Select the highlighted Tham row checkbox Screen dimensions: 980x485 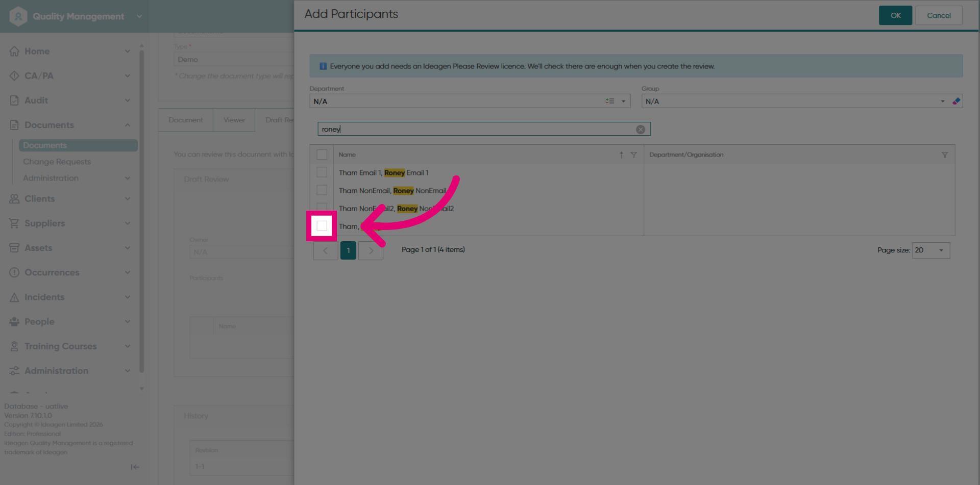322,226
